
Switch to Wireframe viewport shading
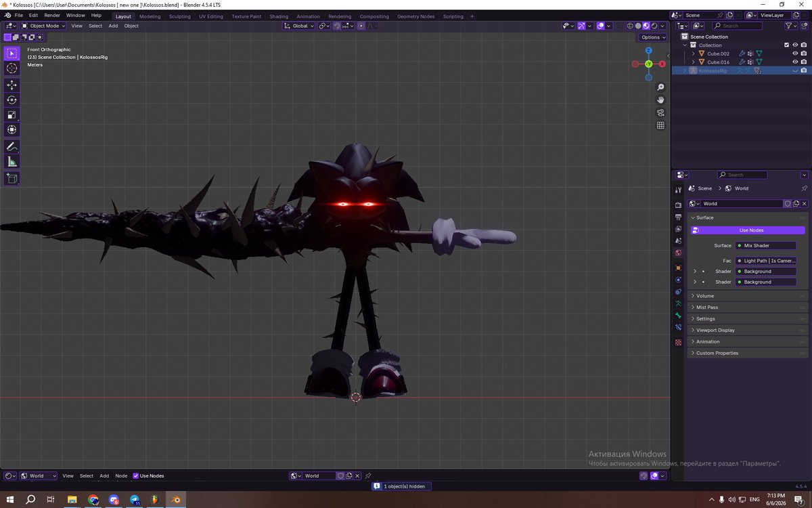coord(631,26)
